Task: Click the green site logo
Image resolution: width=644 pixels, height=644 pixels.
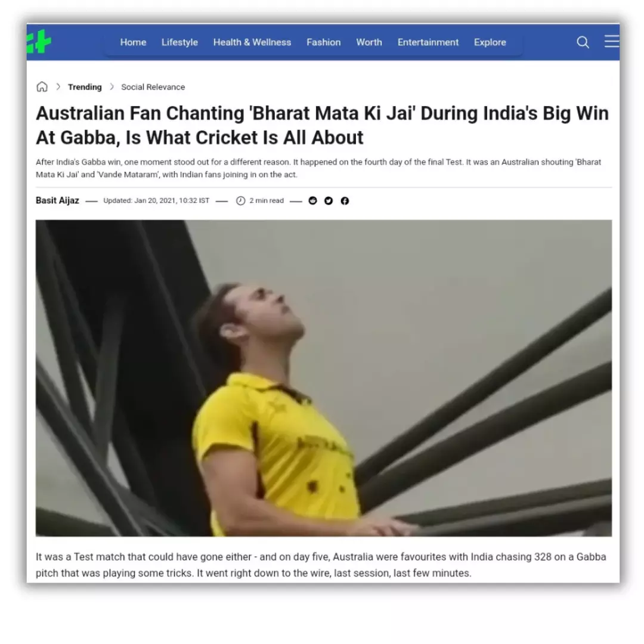Action: 39,42
